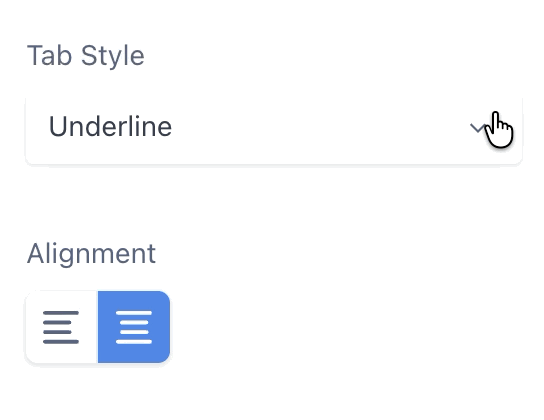Toggle alignment to center
The width and height of the screenshot is (544, 420).
click(134, 327)
